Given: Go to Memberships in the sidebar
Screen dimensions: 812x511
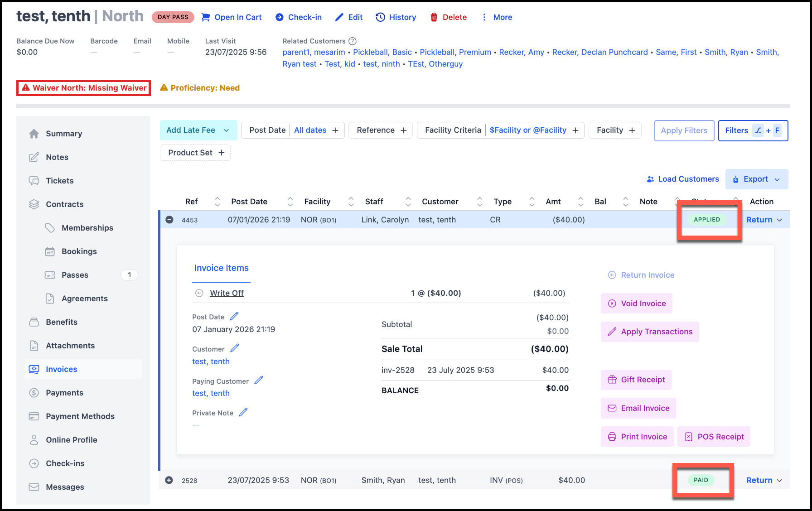Looking at the screenshot, I should 87,228.
